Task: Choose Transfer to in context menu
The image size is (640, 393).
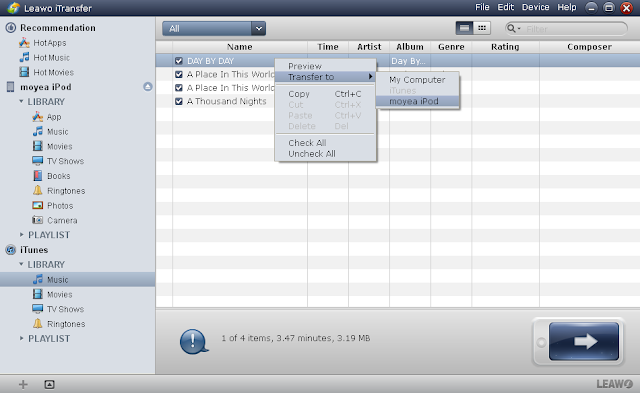Action: (x=325, y=77)
